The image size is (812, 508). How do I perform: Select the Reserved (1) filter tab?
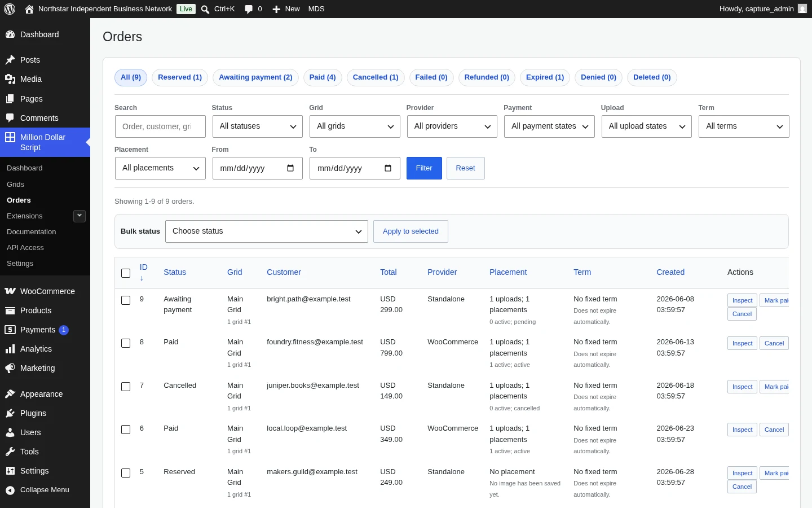[180, 77]
